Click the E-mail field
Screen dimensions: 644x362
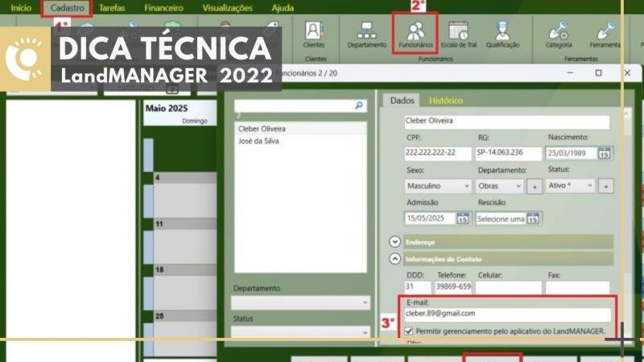coord(508,314)
